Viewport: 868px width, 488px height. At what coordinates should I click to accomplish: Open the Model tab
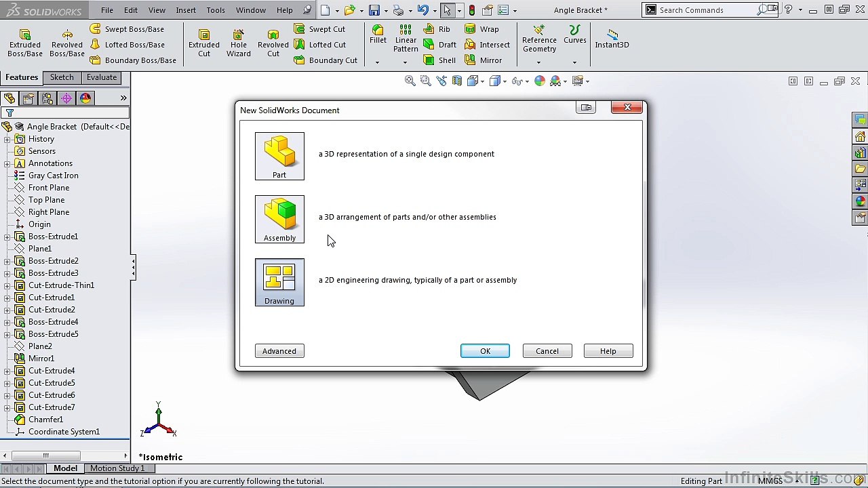65,468
